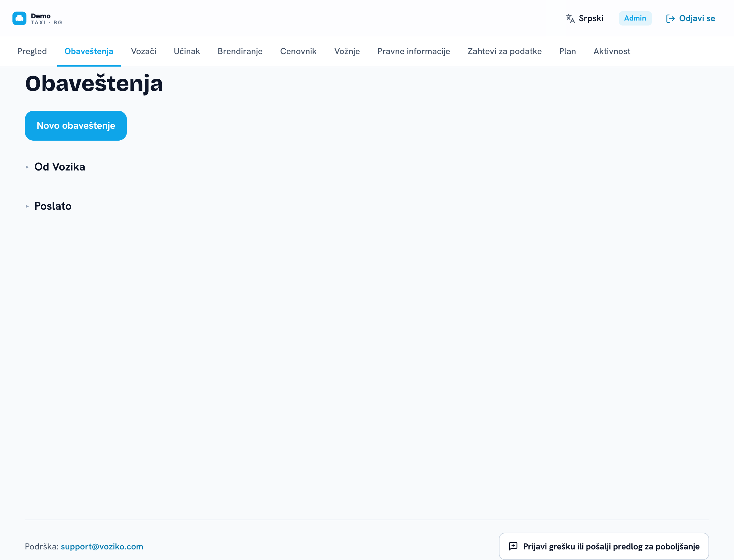
Task: Open the Brendiranje tab
Action: (x=240, y=51)
